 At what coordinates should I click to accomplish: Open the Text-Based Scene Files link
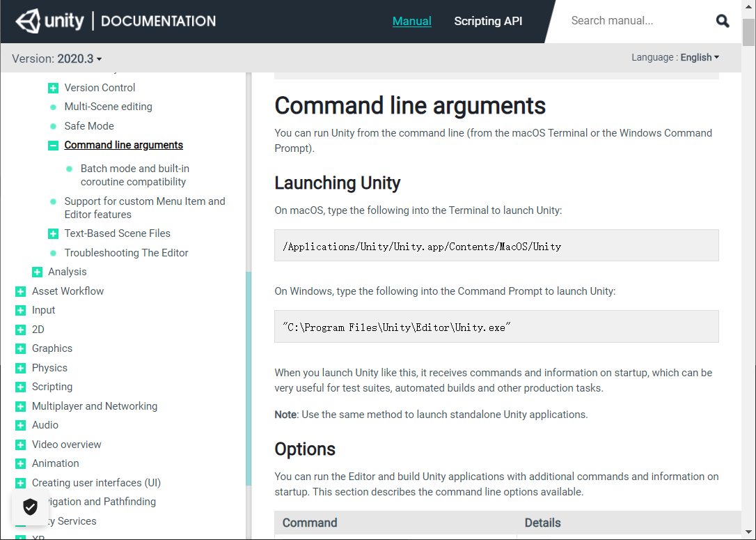[x=117, y=233]
